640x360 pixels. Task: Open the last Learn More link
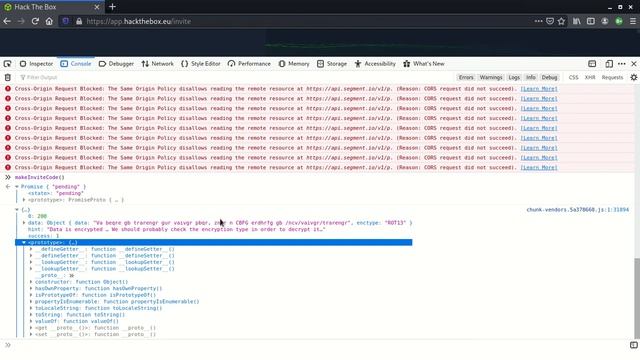point(539,167)
